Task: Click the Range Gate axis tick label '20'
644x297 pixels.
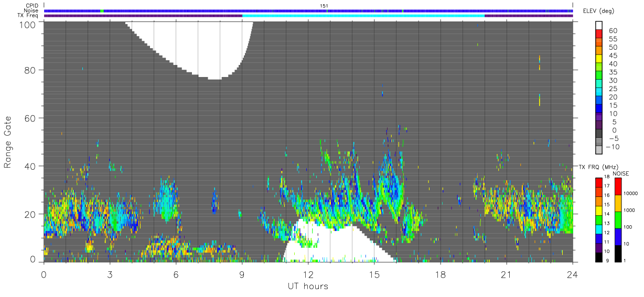Action: click(x=31, y=214)
